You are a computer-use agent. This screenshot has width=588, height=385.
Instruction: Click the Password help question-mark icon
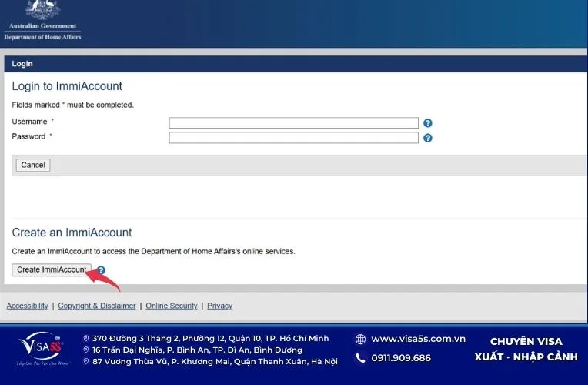427,138
